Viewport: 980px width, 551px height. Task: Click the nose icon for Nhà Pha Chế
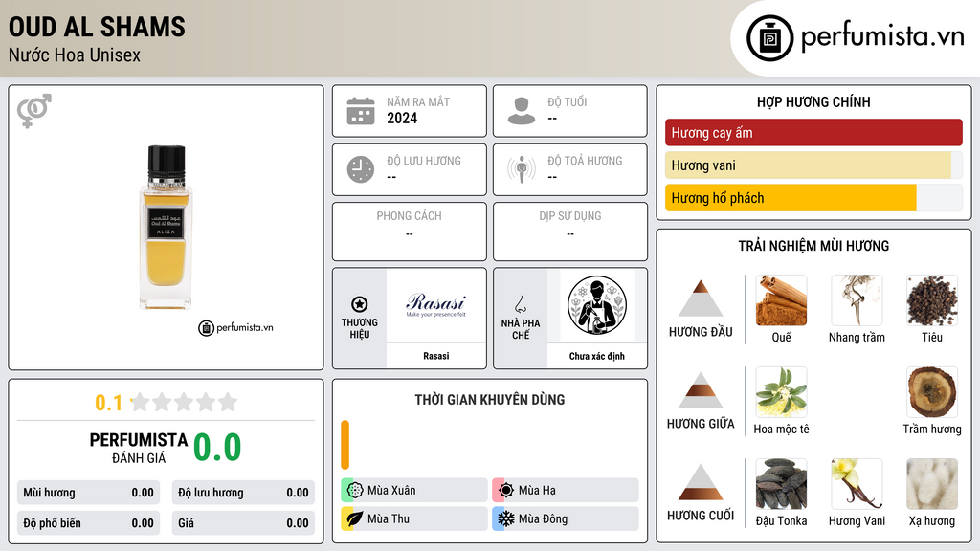point(520,304)
